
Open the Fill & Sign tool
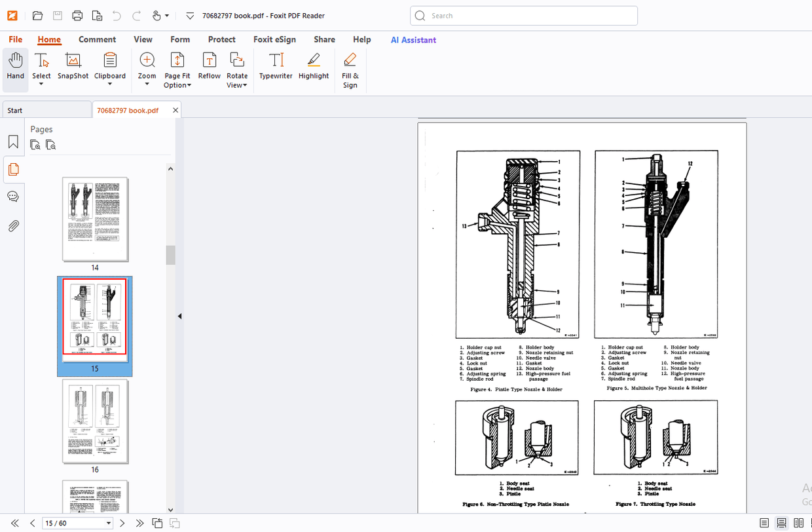coord(350,70)
